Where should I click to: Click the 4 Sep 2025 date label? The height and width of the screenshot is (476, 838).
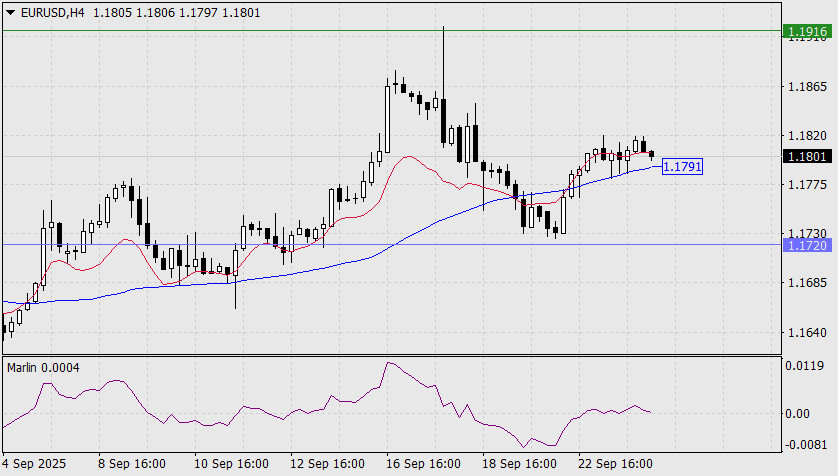click(x=36, y=464)
